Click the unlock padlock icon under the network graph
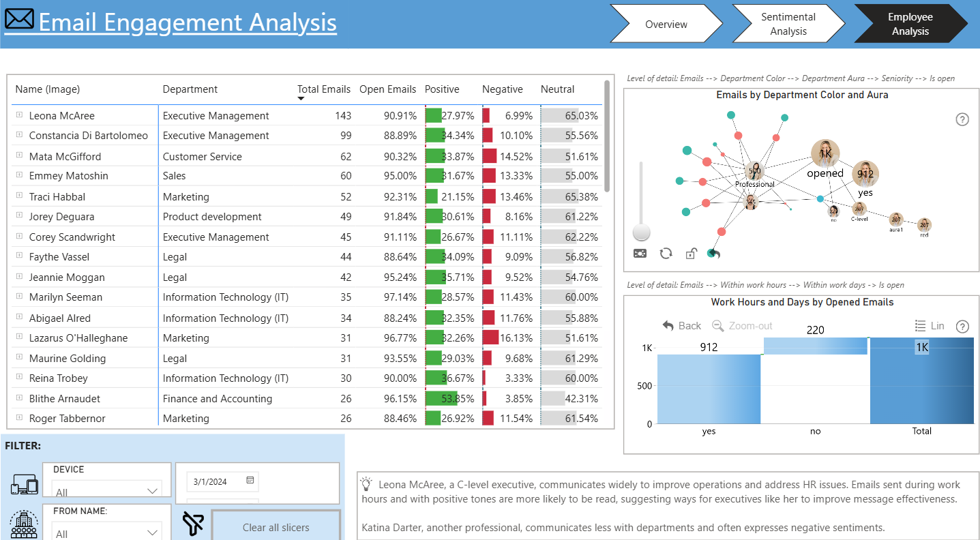This screenshot has height=540, width=980. click(x=691, y=254)
